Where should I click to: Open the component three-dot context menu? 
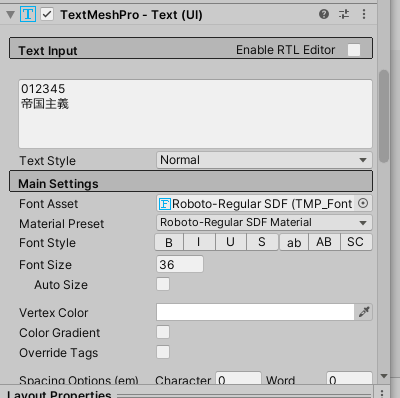(x=364, y=14)
